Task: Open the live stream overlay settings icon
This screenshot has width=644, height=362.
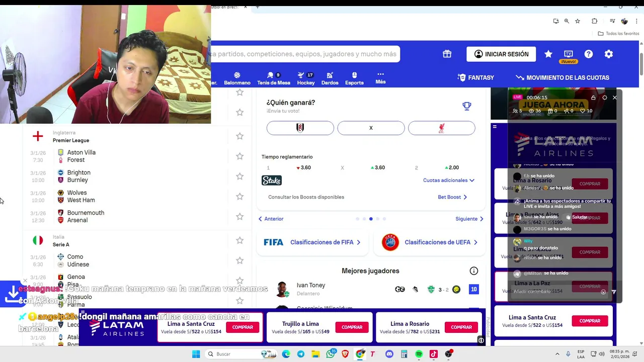Action: point(605,98)
